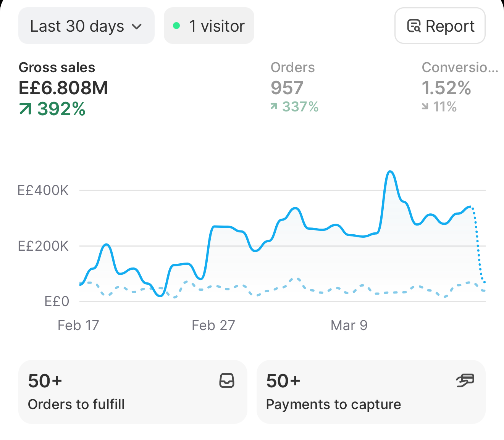Click the E£6.808M gross sales total
Image resolution: width=504 pixels, height=440 pixels.
(x=63, y=88)
